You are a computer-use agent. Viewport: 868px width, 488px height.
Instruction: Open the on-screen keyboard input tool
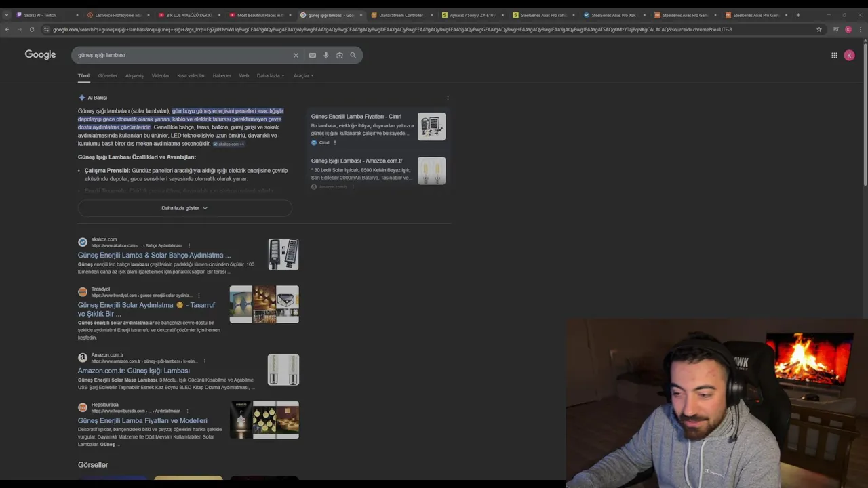(x=313, y=55)
